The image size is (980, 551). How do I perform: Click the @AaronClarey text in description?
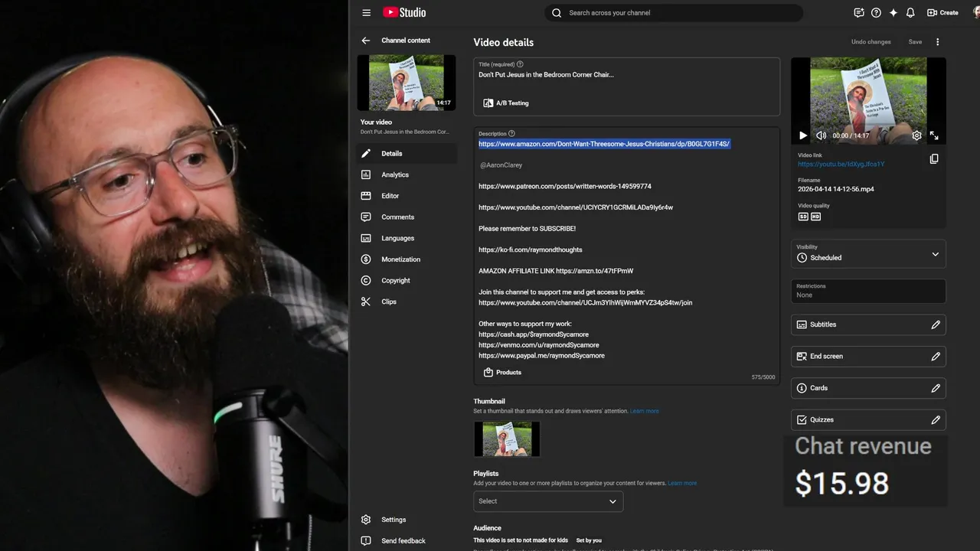click(x=501, y=165)
